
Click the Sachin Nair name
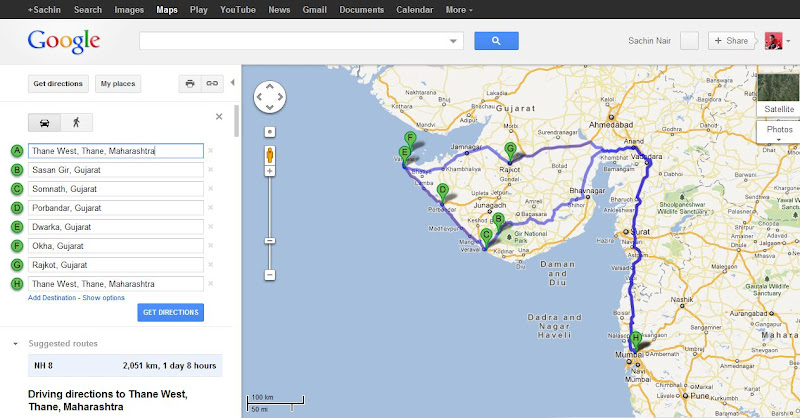tap(649, 41)
